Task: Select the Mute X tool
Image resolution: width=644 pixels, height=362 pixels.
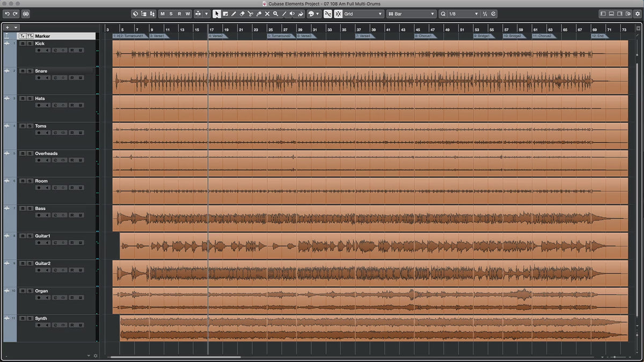Action: click(x=267, y=14)
